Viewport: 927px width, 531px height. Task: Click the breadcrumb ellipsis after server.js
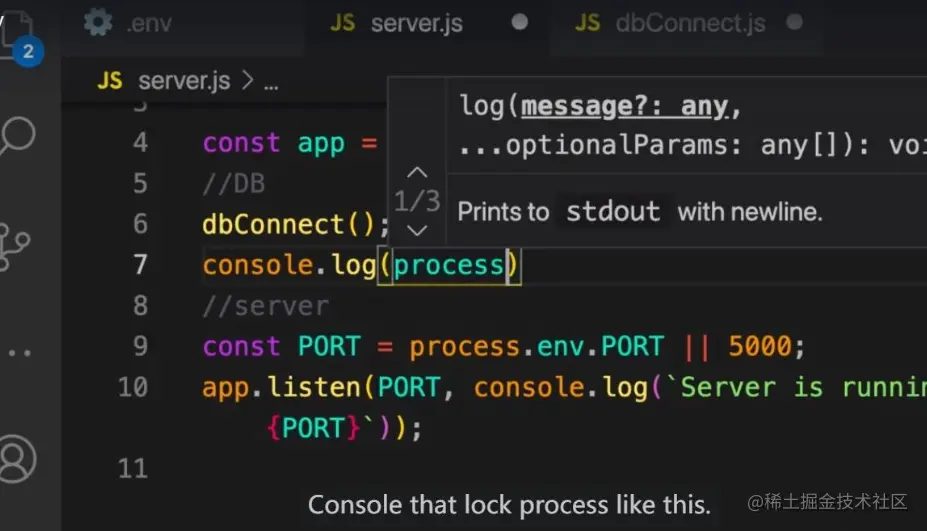(x=271, y=85)
